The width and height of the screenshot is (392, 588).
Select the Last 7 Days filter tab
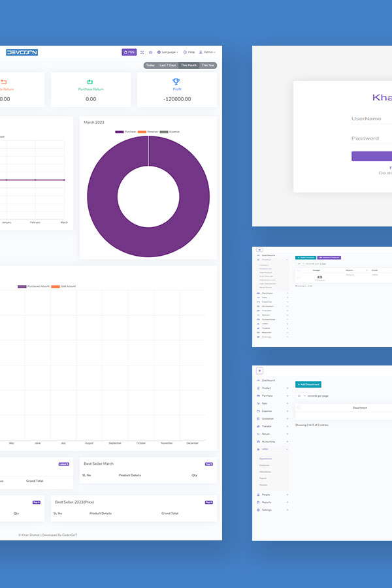tap(167, 65)
